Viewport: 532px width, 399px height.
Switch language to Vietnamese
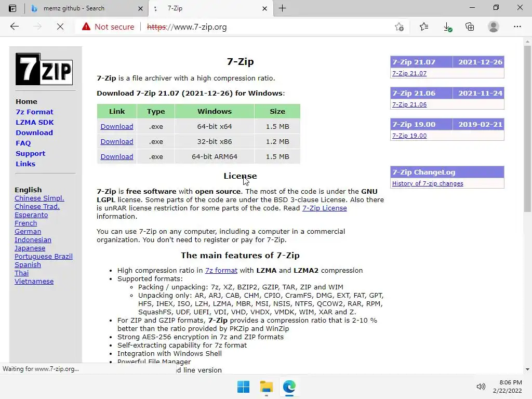tap(34, 282)
